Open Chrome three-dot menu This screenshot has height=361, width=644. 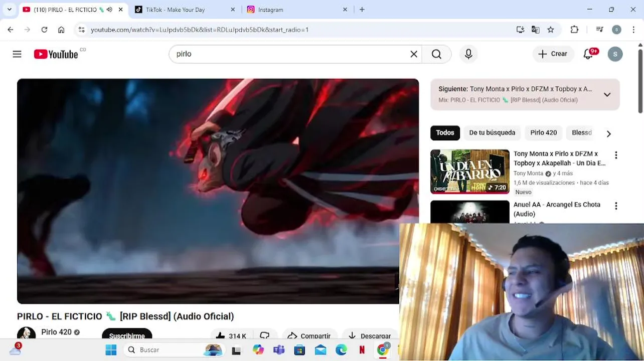pyautogui.click(x=634, y=30)
